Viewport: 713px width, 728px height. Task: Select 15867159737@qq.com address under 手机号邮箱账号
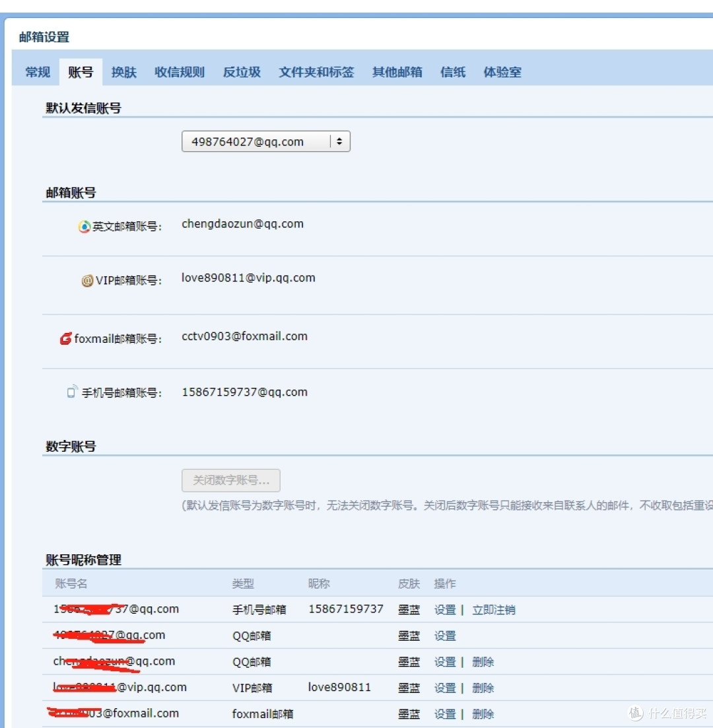pyautogui.click(x=244, y=392)
